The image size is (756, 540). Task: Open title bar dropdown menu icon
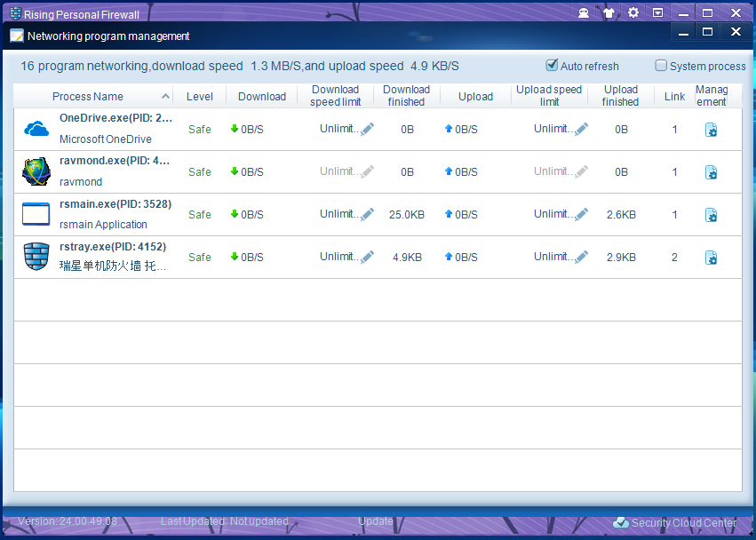657,13
